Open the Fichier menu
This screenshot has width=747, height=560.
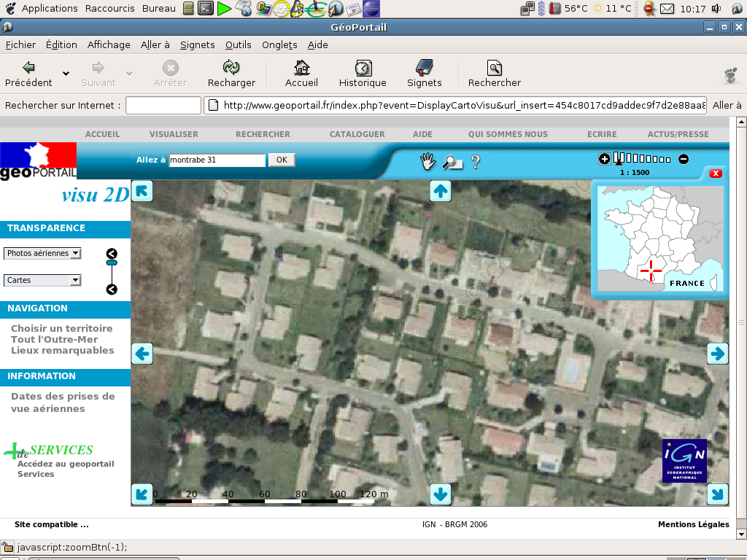click(x=20, y=44)
